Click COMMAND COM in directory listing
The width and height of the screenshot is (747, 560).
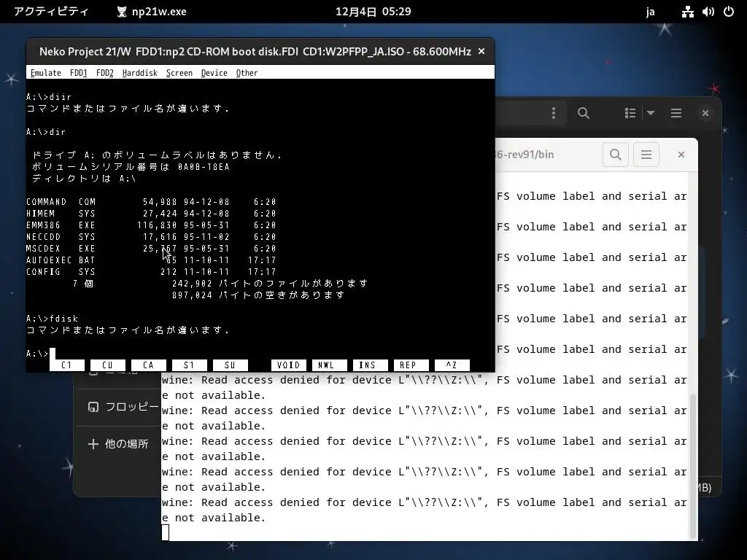[61, 202]
